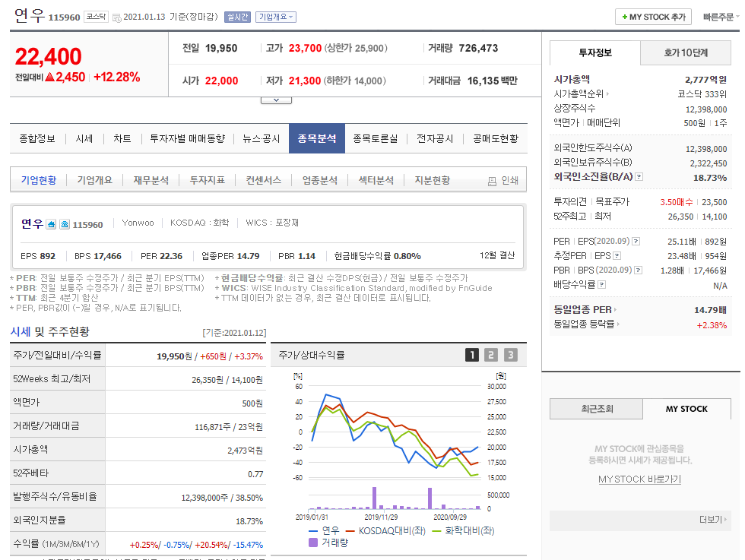Open help icon for PER EPS(2020.09)
Viewport: 745px width, 560px height.
pyautogui.click(x=636, y=242)
